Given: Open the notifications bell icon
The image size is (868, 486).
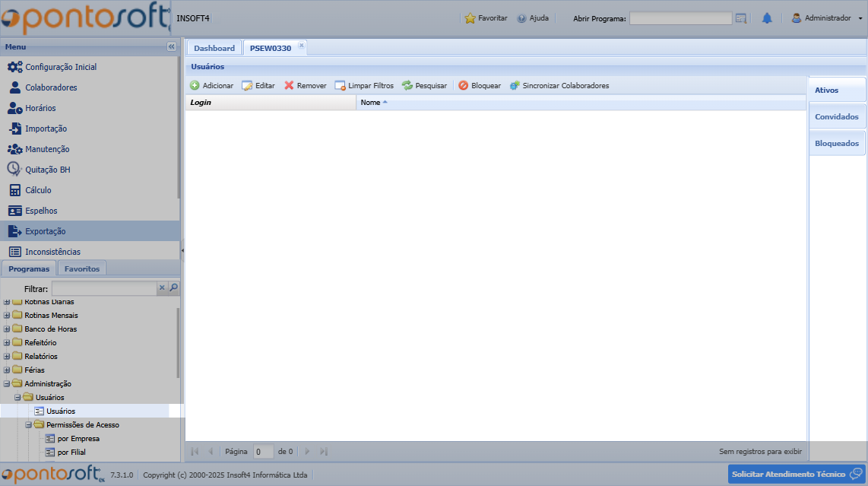Looking at the screenshot, I should (x=767, y=18).
